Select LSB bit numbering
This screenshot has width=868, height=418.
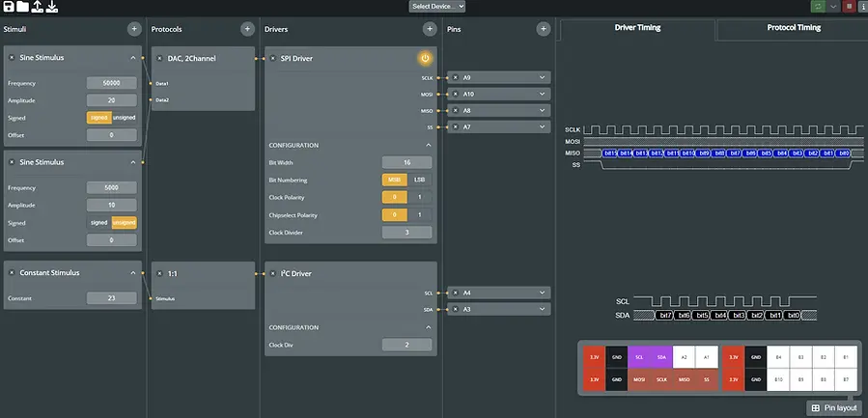click(420, 180)
